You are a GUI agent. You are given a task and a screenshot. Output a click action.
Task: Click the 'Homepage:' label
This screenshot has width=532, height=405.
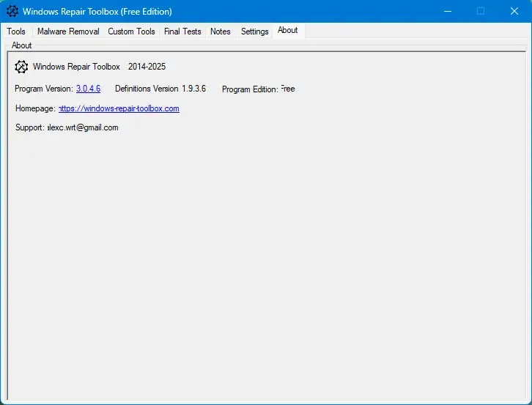pyautogui.click(x=35, y=108)
